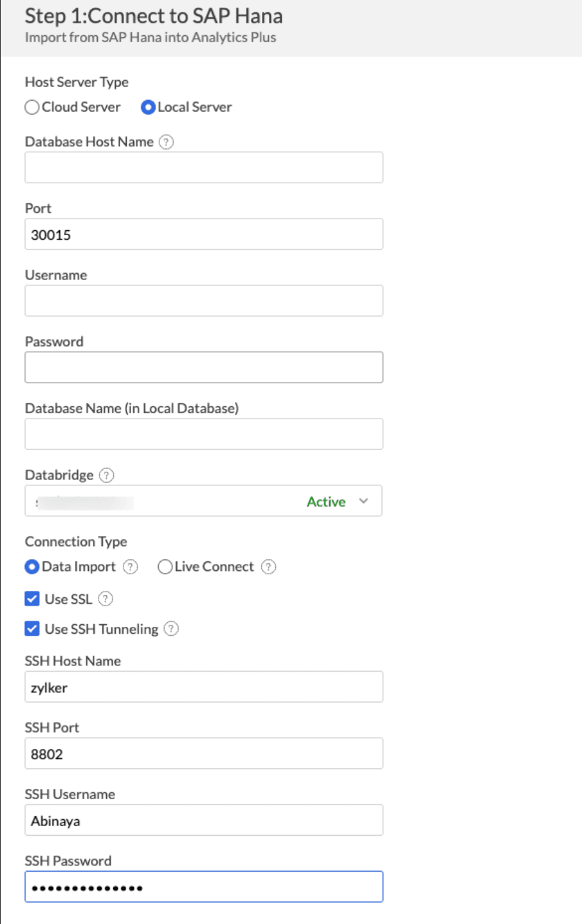Select Cloud Server radio button
The image size is (582, 924).
(x=32, y=108)
